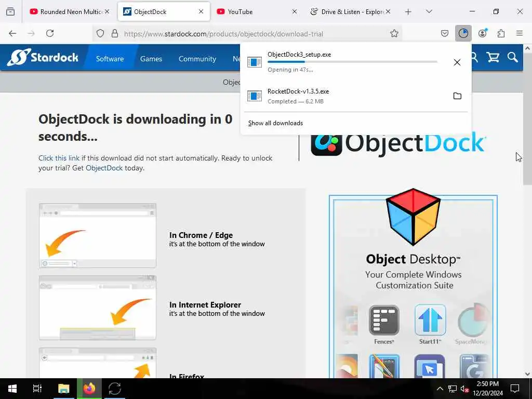Open a new browser tab
The image size is (532, 399).
click(x=408, y=12)
